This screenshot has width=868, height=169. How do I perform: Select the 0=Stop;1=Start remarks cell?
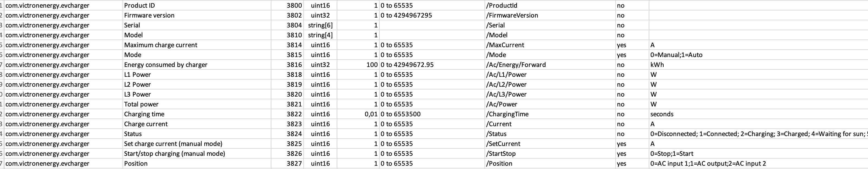(758, 154)
